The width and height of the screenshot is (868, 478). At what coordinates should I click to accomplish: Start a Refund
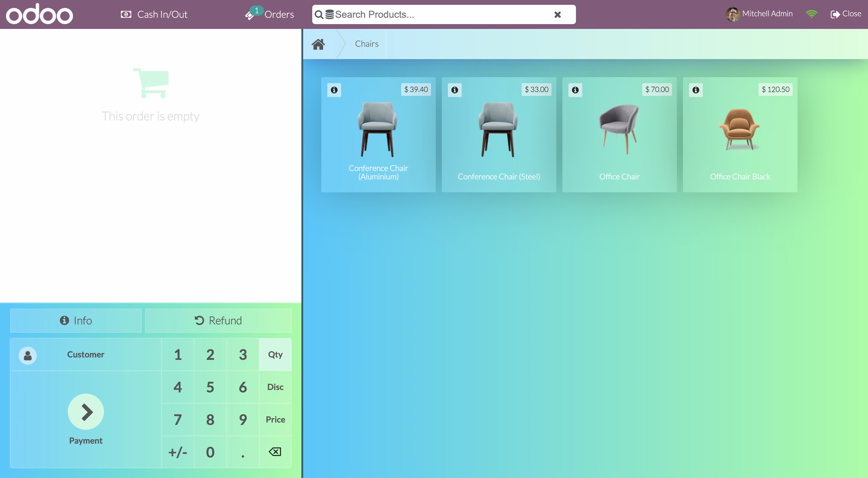(218, 320)
